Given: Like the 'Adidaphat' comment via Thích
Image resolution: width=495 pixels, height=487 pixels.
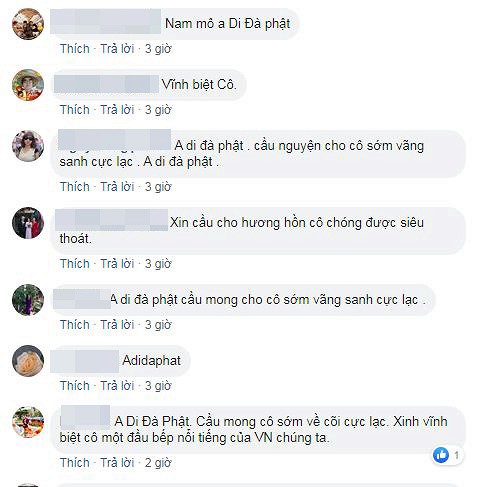Looking at the screenshot, I should [x=75, y=386].
